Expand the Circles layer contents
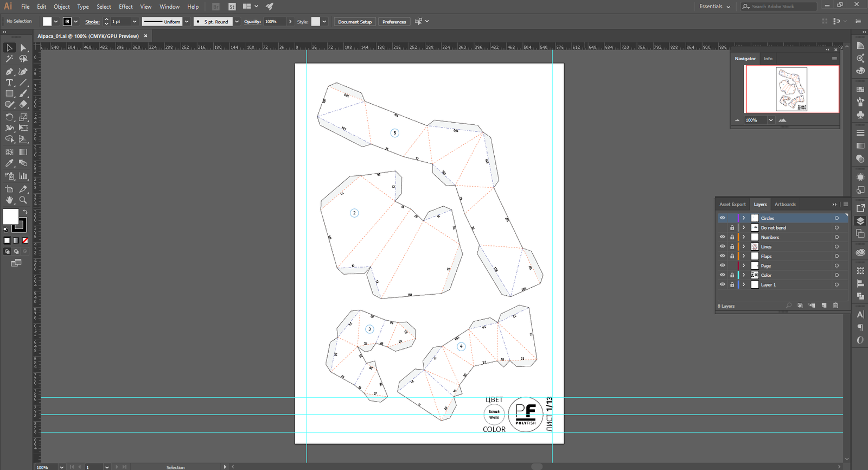 [x=744, y=218]
